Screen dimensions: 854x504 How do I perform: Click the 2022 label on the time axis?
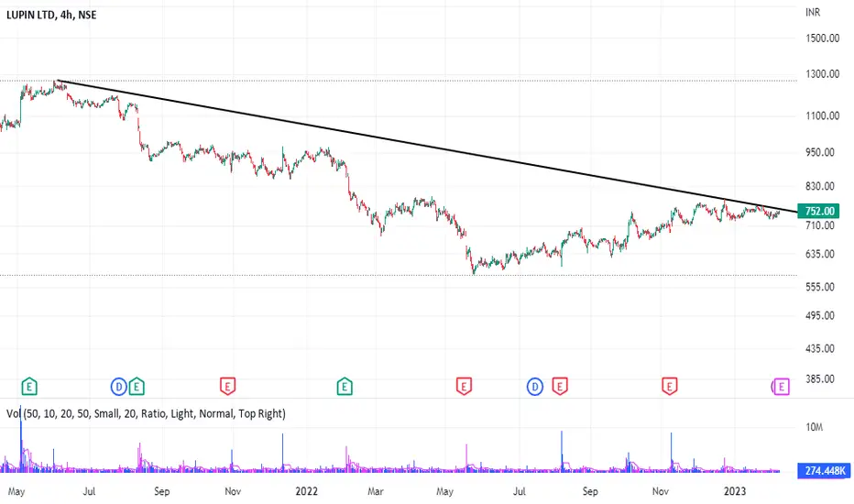pos(307,491)
